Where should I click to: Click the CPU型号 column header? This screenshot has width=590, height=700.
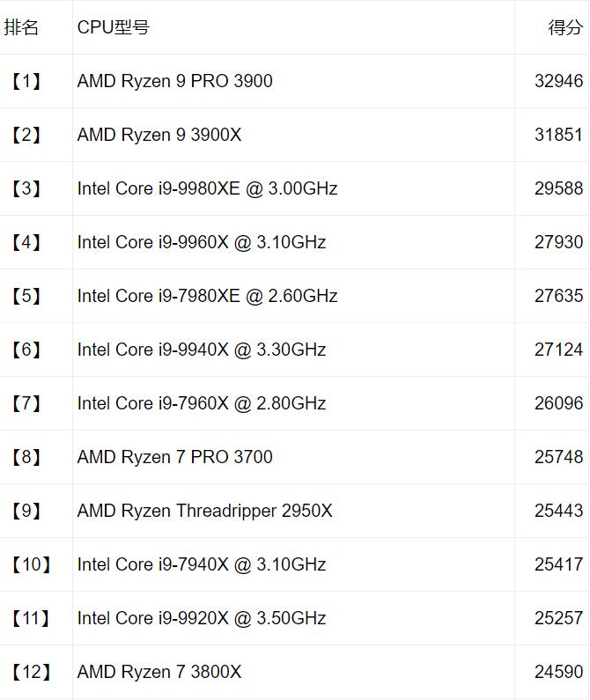(x=113, y=27)
